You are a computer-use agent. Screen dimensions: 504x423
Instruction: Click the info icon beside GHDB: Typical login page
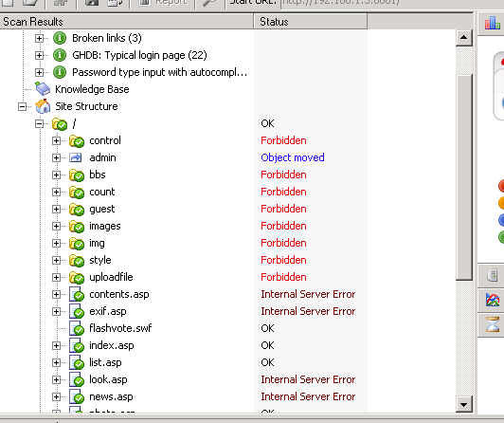point(60,55)
